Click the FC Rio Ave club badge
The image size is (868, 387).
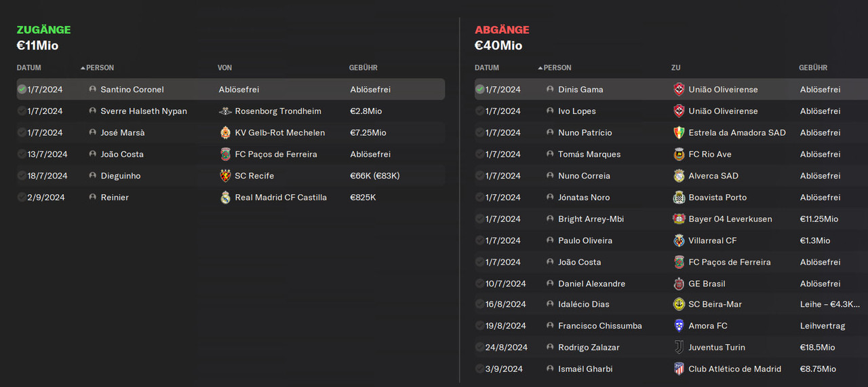(x=679, y=155)
